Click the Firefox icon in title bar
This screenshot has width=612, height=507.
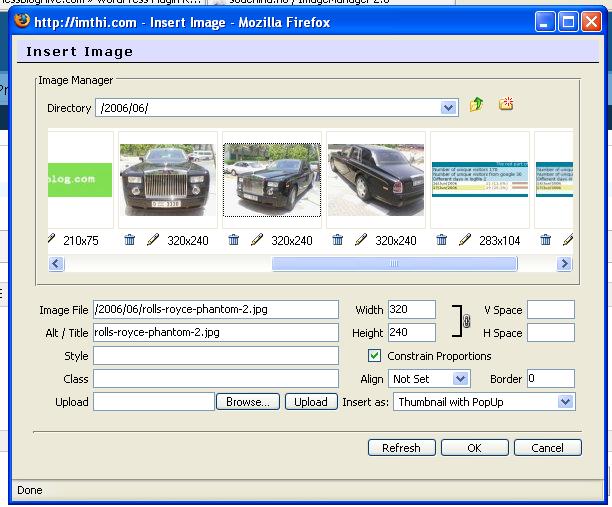22,20
